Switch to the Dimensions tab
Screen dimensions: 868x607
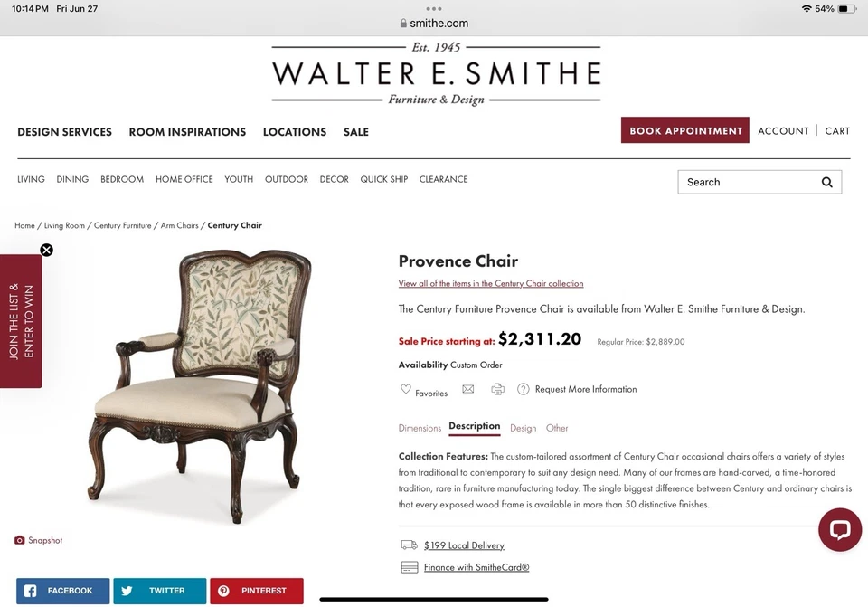(x=420, y=428)
